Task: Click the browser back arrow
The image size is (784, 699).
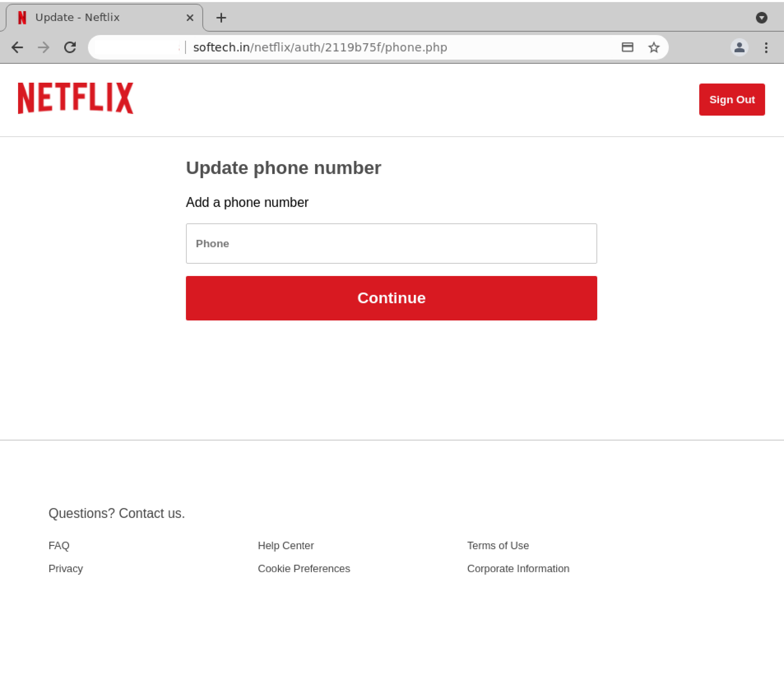Action: pyautogui.click(x=17, y=47)
